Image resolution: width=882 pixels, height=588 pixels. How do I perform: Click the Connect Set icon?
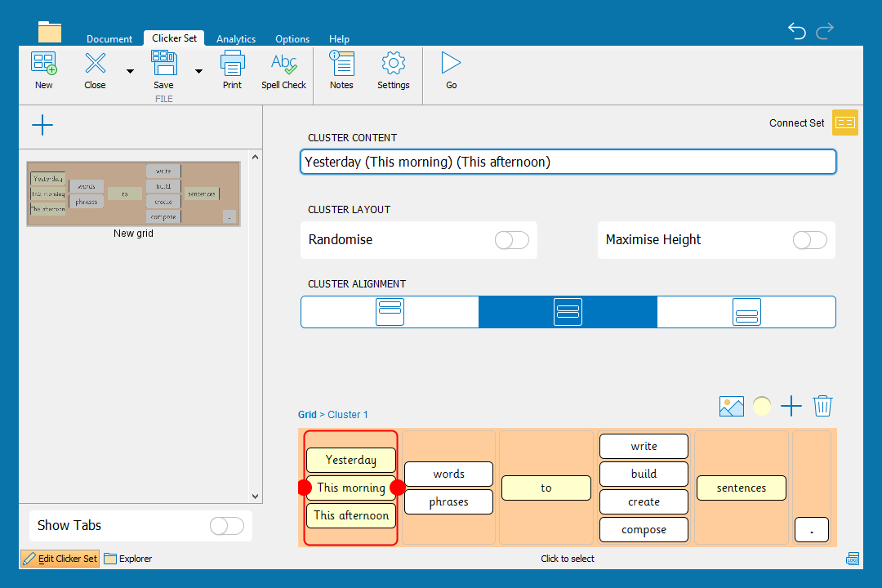(x=844, y=122)
